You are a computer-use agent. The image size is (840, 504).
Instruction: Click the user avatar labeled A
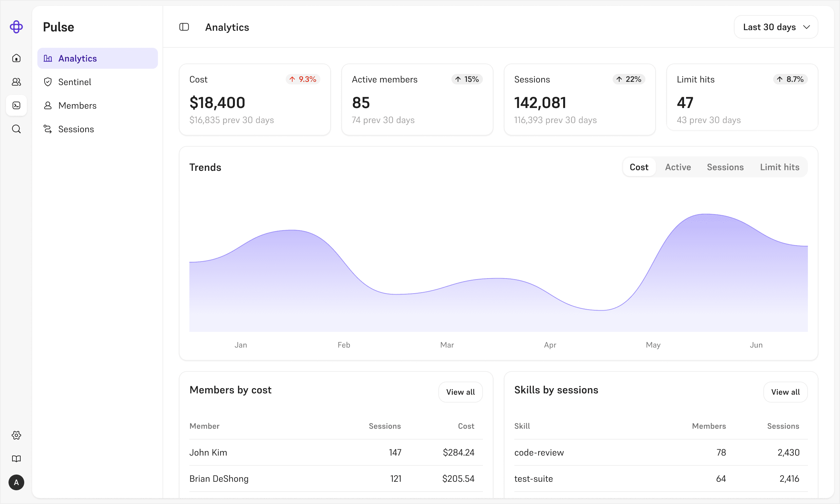(16, 482)
